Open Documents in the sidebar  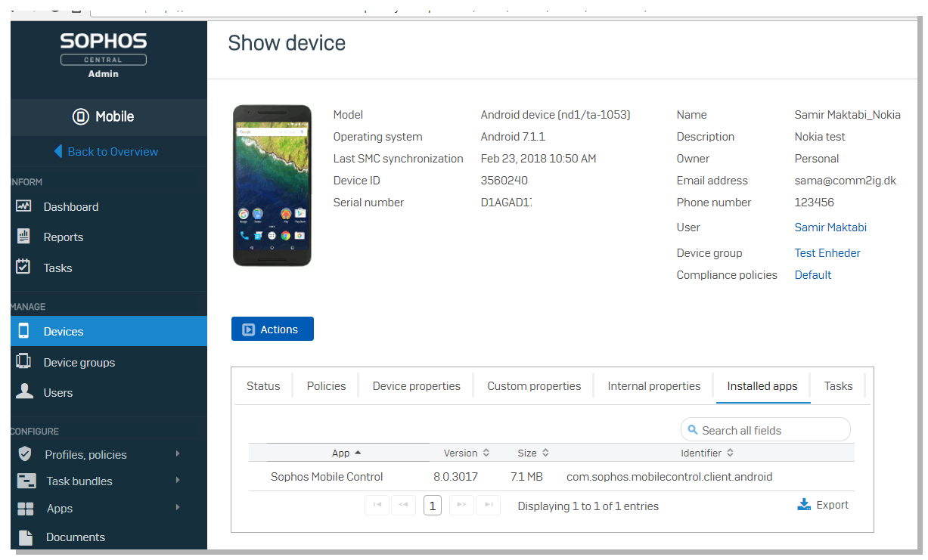(76, 537)
